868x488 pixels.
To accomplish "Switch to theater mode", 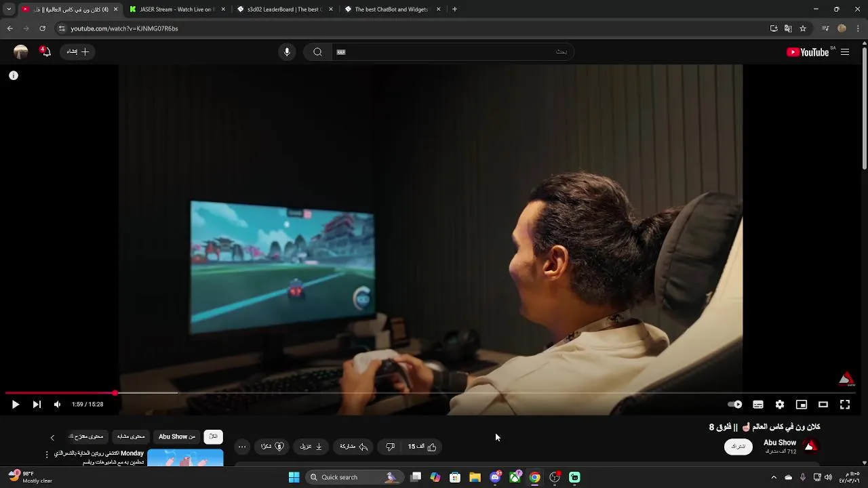I will [823, 405].
